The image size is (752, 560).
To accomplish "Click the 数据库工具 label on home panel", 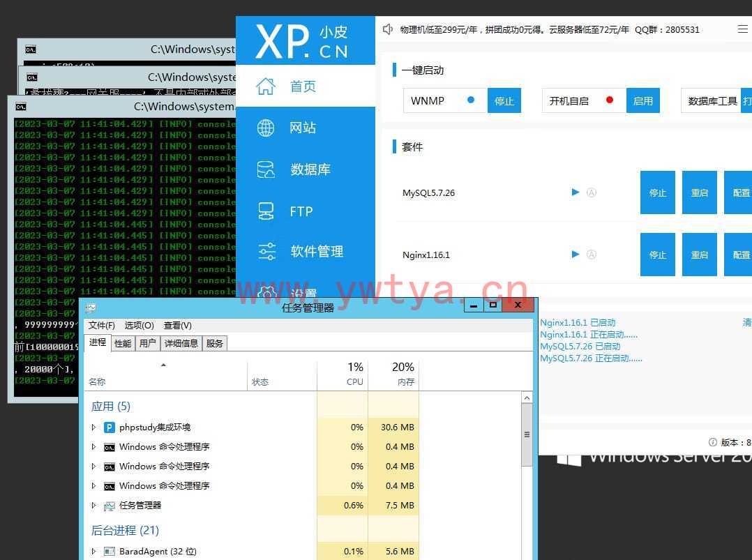I will [712, 100].
